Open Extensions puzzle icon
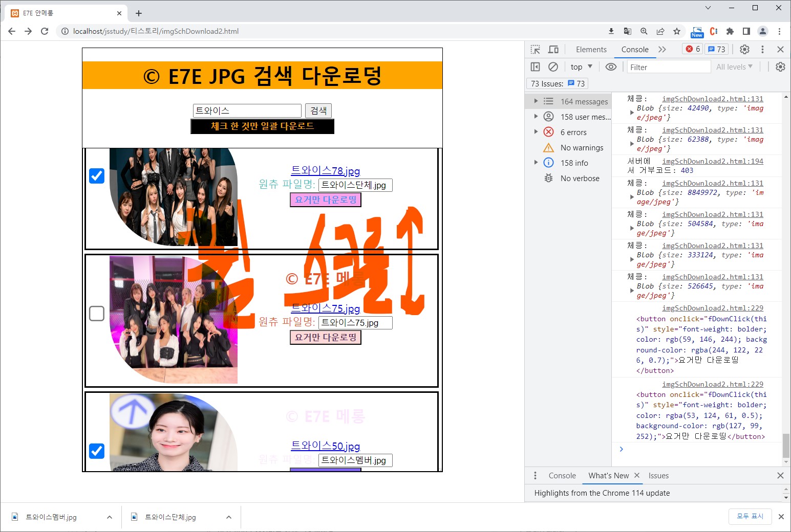Viewport: 791px width, 532px height. 730,31
